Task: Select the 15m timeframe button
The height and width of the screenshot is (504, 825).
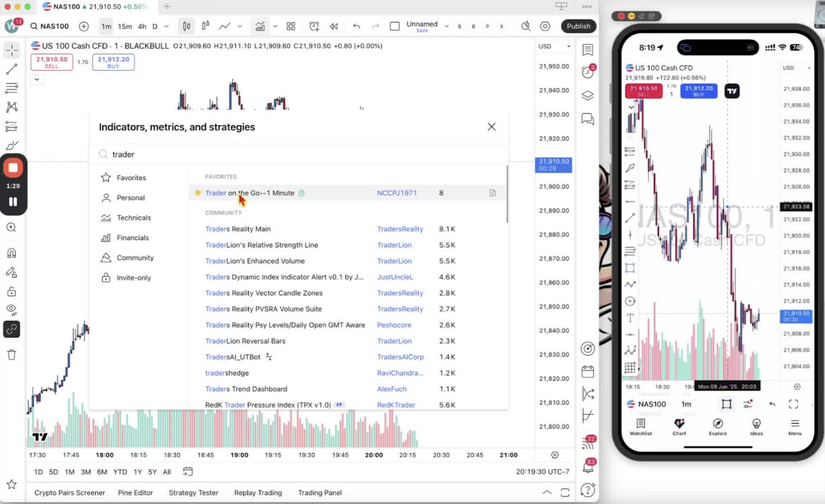Action: click(x=125, y=26)
